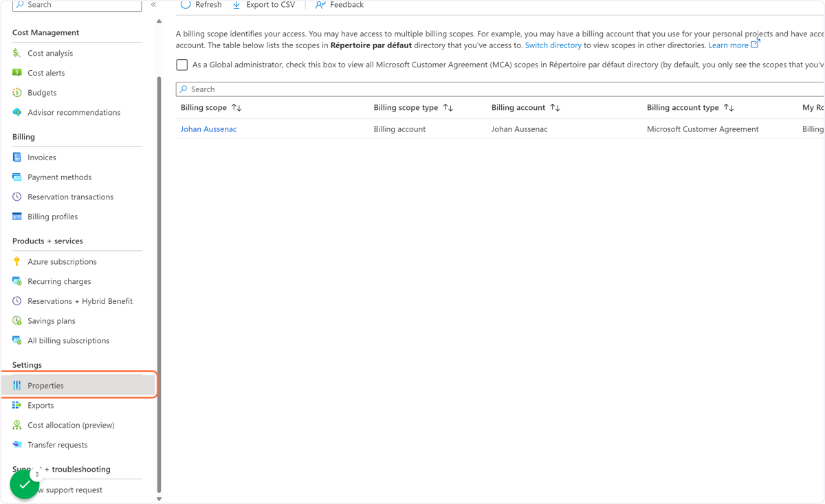Click Learn more link

coord(728,45)
